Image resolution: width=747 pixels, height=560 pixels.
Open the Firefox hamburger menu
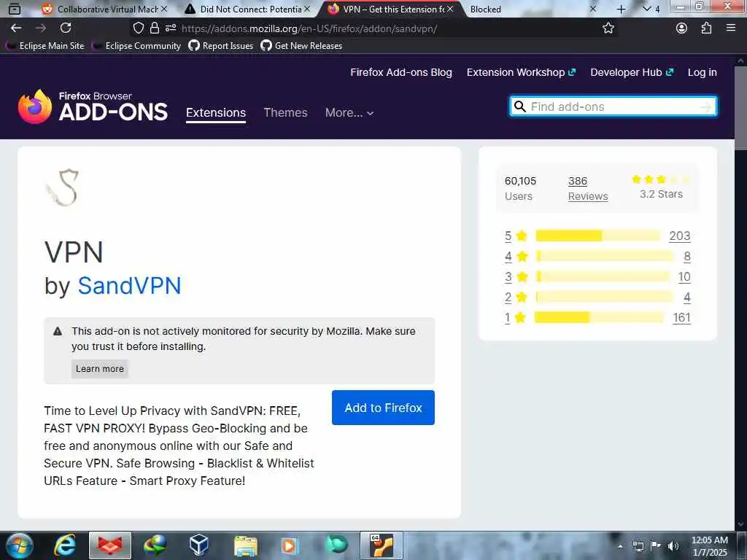(731, 28)
